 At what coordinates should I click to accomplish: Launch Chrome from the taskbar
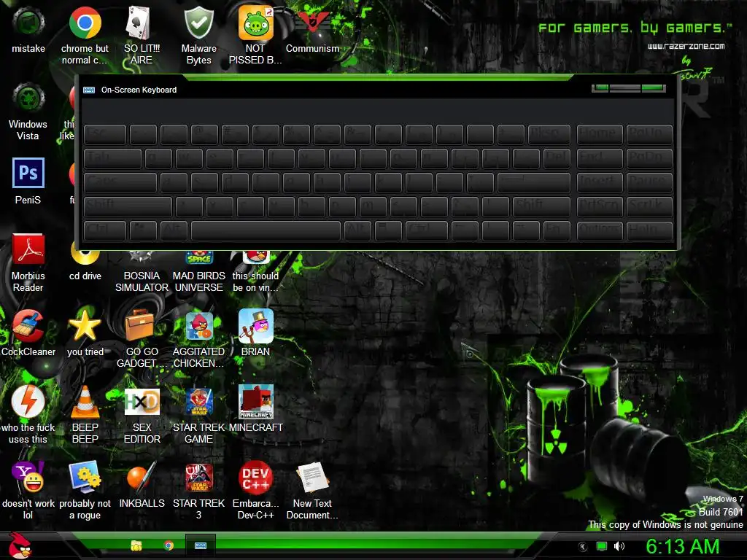169,545
